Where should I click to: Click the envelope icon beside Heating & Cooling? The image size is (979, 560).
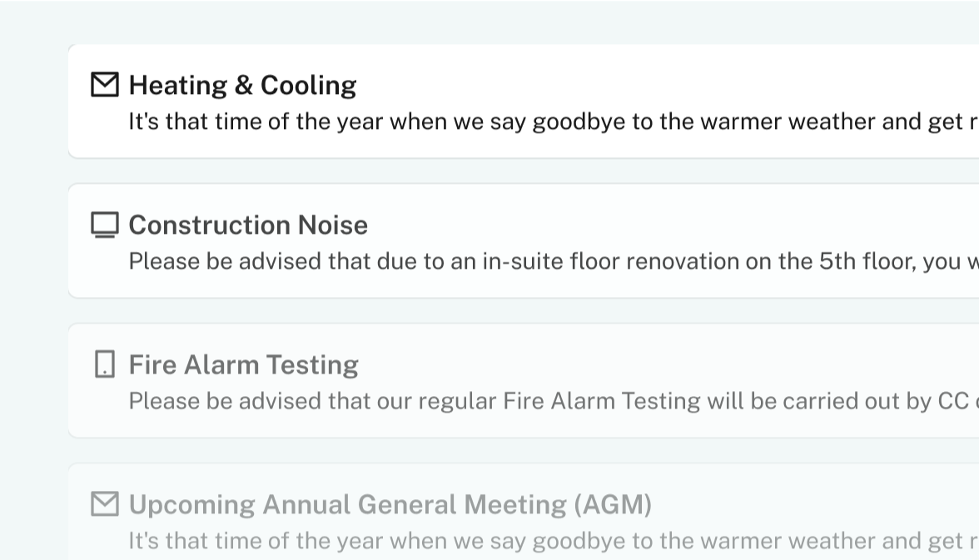(104, 85)
